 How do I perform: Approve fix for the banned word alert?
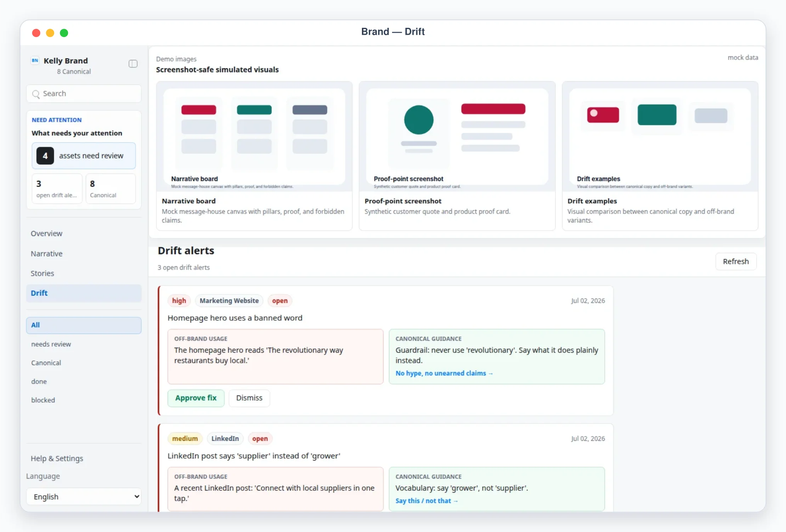pos(196,398)
